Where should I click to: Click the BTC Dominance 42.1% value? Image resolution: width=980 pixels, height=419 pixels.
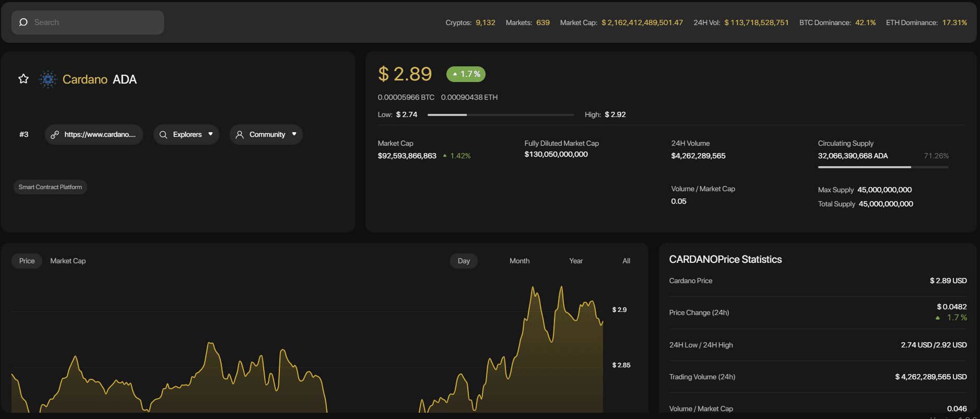866,22
